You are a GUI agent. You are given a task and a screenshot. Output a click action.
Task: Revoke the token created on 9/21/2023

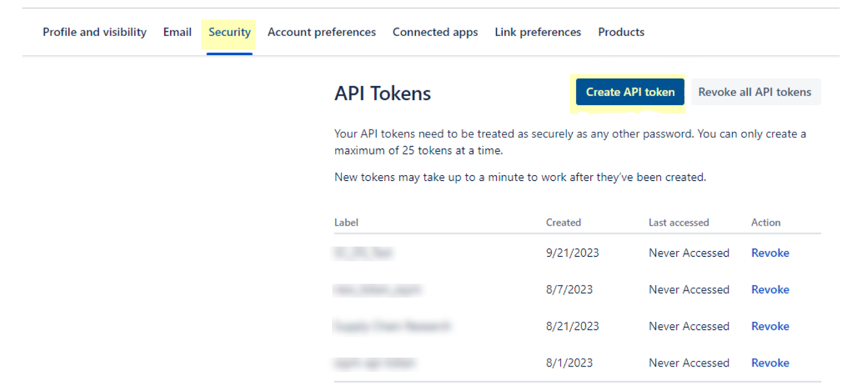coord(770,253)
